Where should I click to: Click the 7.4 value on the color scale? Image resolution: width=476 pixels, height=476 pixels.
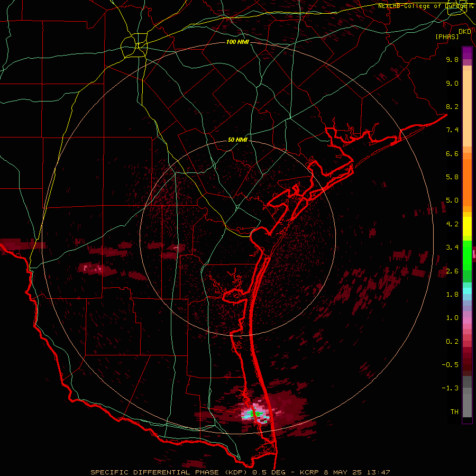(x=452, y=130)
